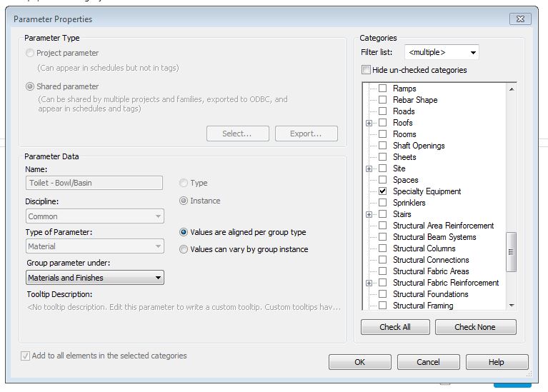Check Structural Foundations category box
Viewport: 548px width, 392px height.
pos(383,294)
